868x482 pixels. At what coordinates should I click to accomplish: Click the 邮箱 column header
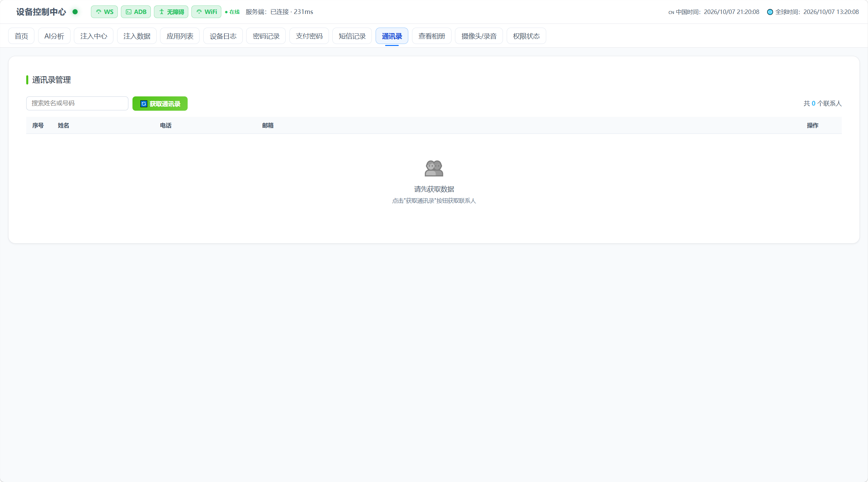(268, 126)
